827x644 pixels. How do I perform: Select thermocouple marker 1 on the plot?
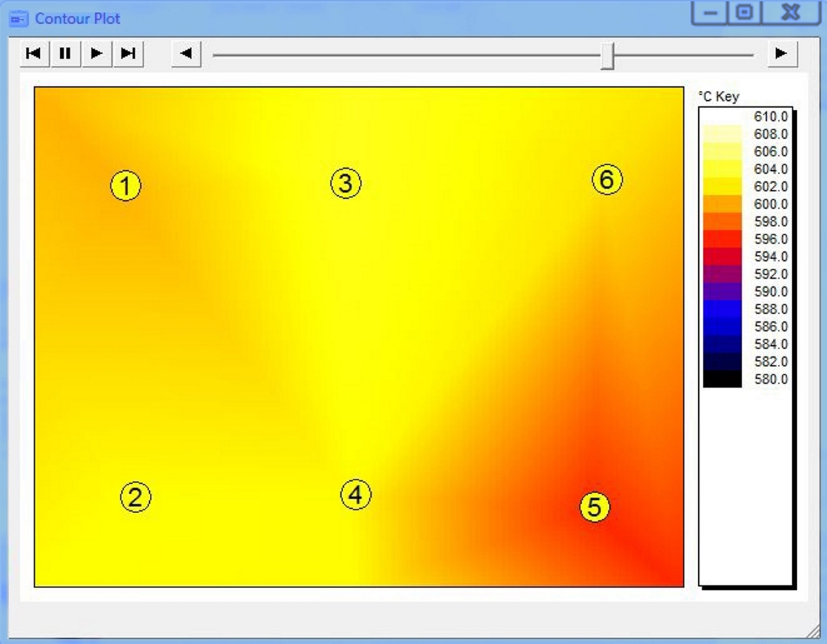127,185
